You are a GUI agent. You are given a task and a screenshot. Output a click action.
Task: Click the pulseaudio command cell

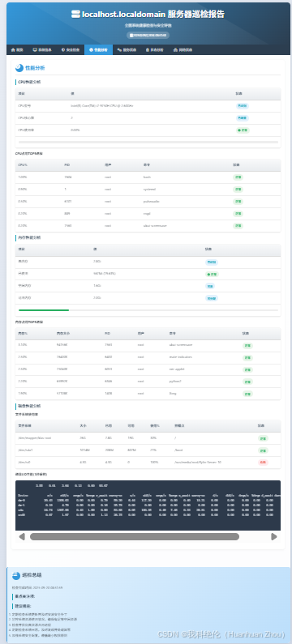(x=152, y=202)
